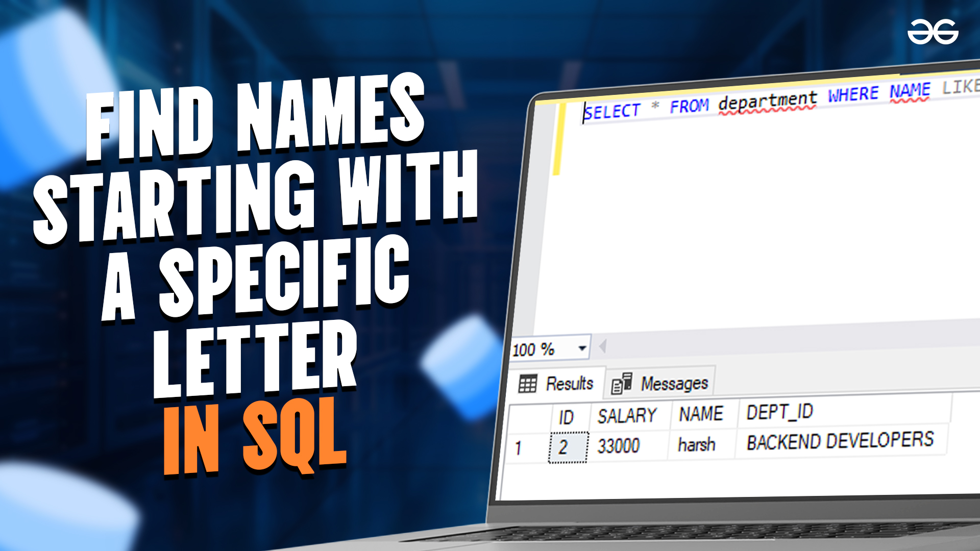Click the GeeksforGeeks logo icon
Image resolution: width=980 pixels, height=551 pixels.
933,32
